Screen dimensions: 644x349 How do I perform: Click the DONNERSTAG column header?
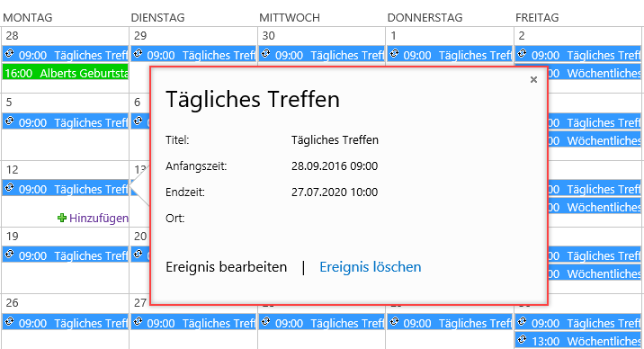[425, 18]
